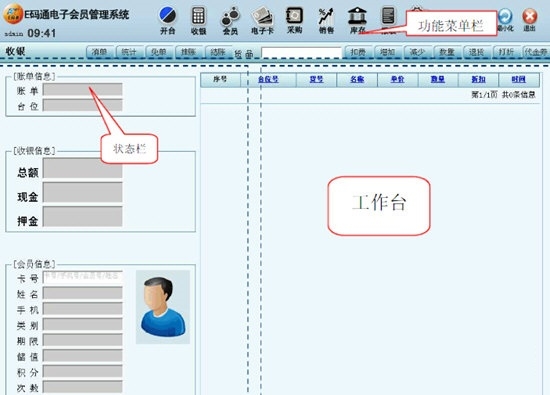Viewport: 550px width, 395px height.
Task: Click the 消单 button
Action: pos(99,52)
